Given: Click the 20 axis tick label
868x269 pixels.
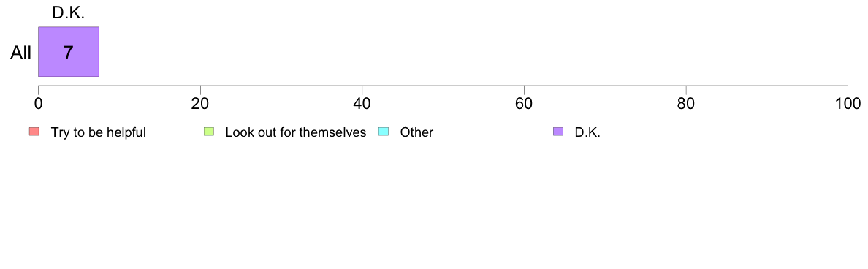Looking at the screenshot, I should tap(200, 103).
